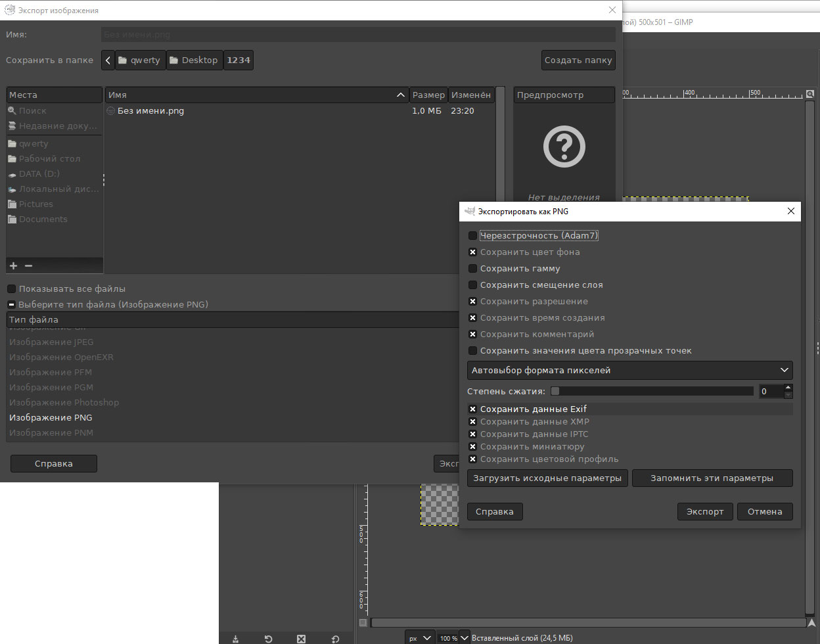The width and height of the screenshot is (820, 644).
Task: Toggle Сохранить гамму checkbox
Action: [x=472, y=269]
